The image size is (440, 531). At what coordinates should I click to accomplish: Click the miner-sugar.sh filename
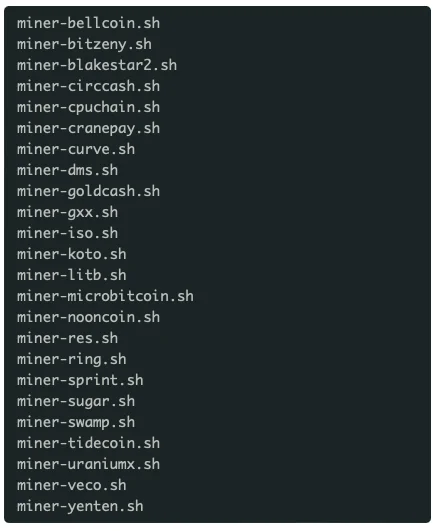[76, 402]
